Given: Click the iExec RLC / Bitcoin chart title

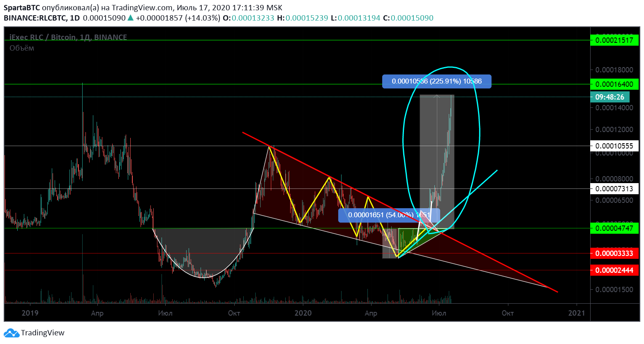Looking at the screenshot, I should (68, 37).
